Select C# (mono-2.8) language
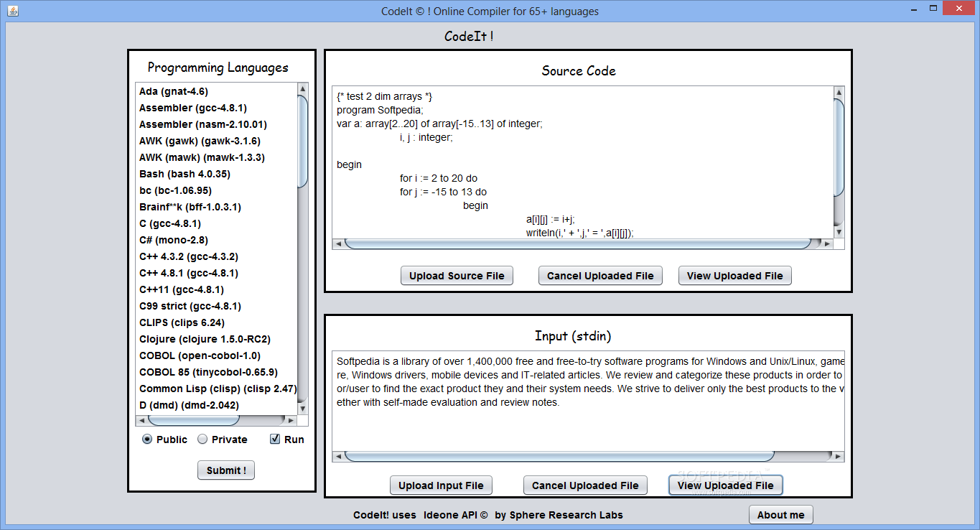This screenshot has width=980, height=530. pyautogui.click(x=216, y=240)
